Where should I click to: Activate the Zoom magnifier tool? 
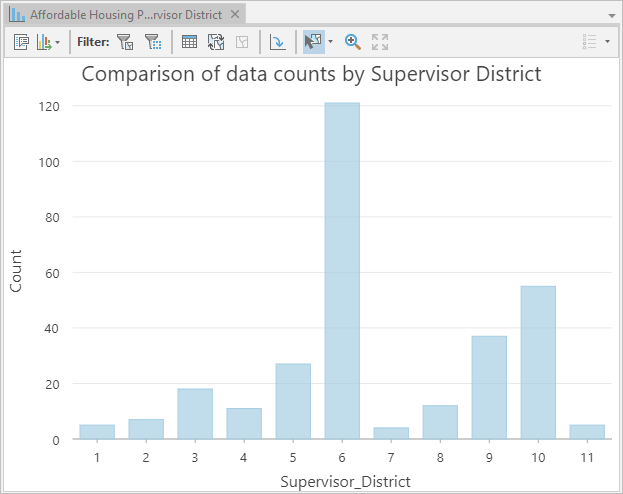[x=353, y=42]
